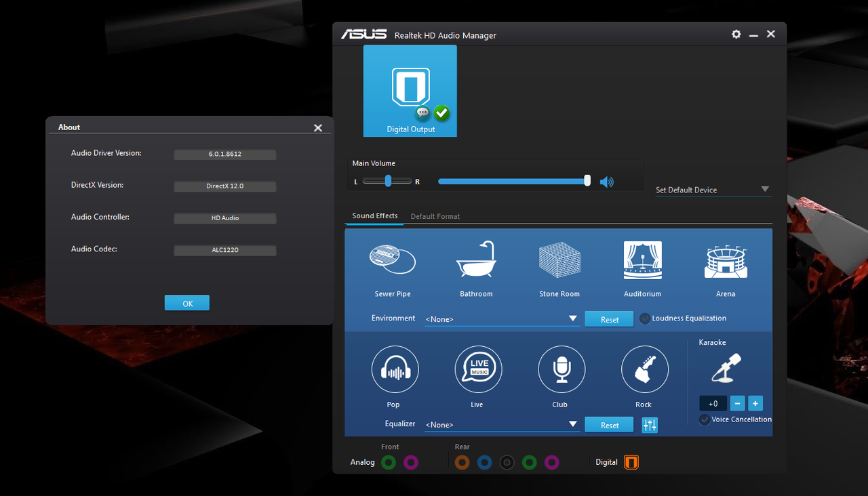Click the rear orange analog jack
This screenshot has height=496, width=868.
point(462,463)
